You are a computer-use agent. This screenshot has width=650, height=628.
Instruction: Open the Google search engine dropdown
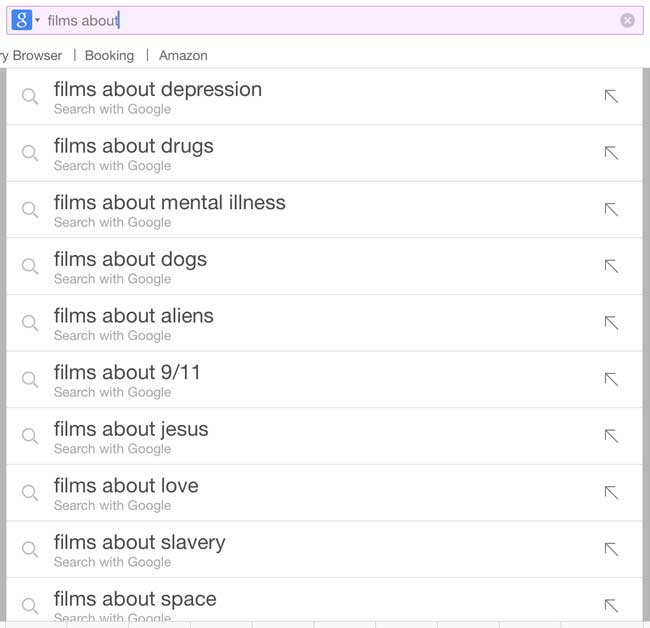pos(26,20)
